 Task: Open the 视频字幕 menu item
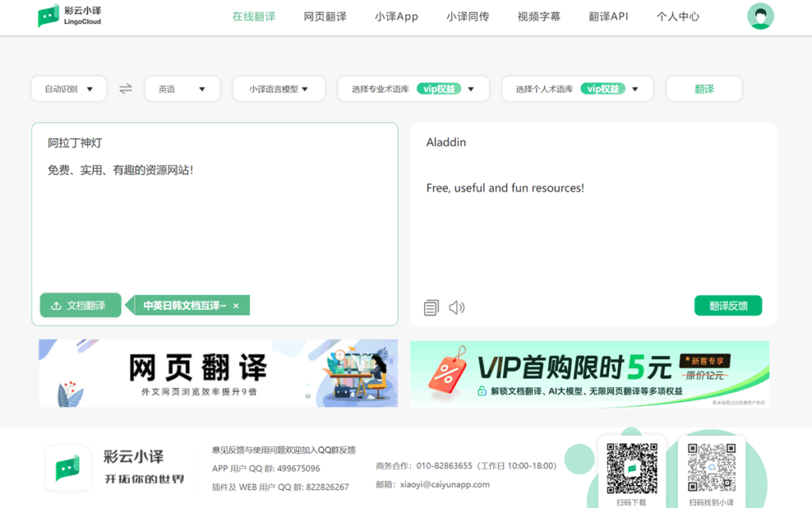(x=538, y=17)
